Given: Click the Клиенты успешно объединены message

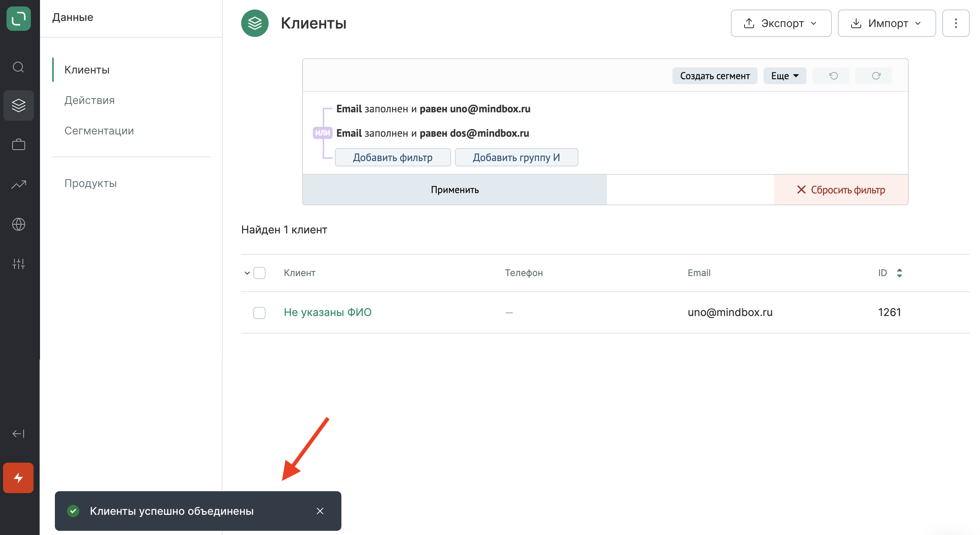Looking at the screenshot, I should click(172, 511).
